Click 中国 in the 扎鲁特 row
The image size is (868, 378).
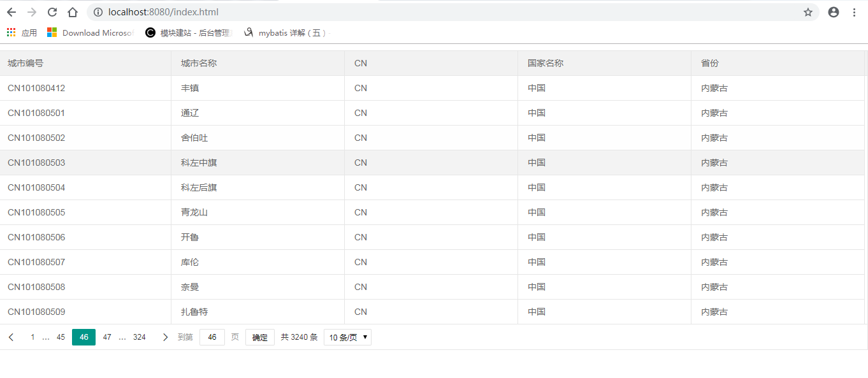coord(537,312)
